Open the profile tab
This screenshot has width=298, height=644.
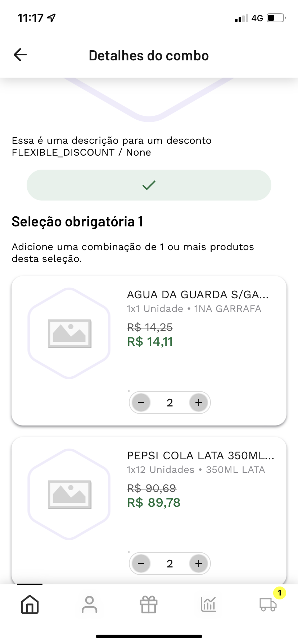click(89, 604)
